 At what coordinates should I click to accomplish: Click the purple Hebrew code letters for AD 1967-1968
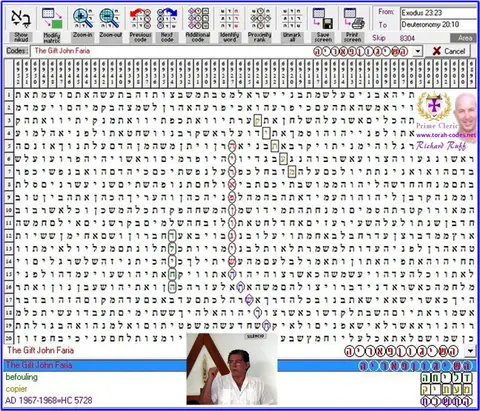(x=446, y=401)
